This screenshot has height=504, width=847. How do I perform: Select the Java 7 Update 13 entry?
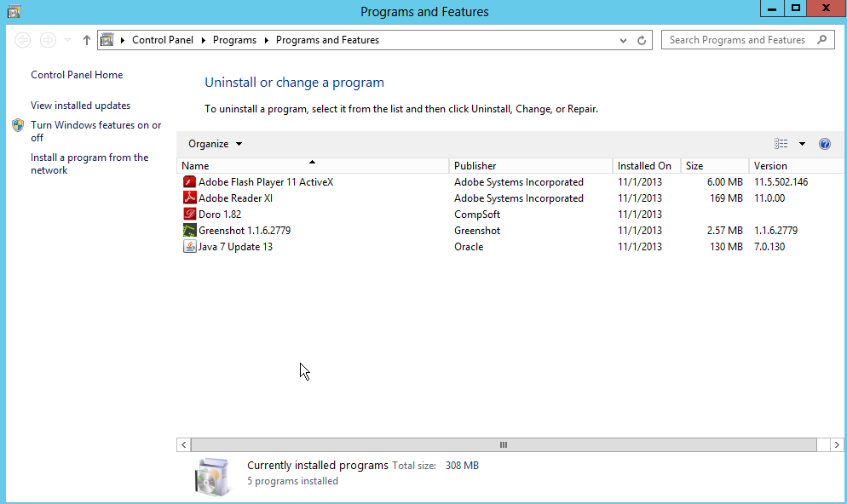click(510, 247)
